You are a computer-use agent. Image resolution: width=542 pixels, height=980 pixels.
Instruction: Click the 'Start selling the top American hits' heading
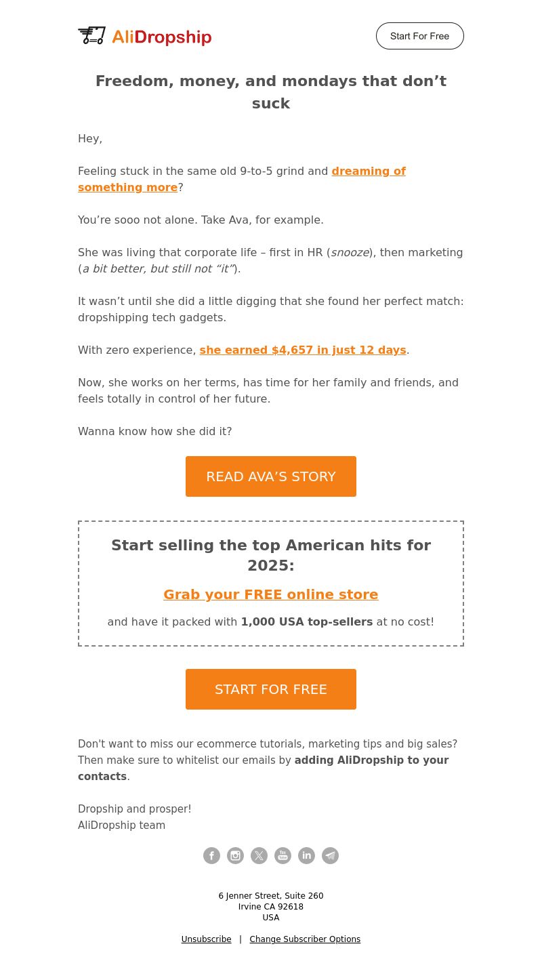[x=271, y=555]
